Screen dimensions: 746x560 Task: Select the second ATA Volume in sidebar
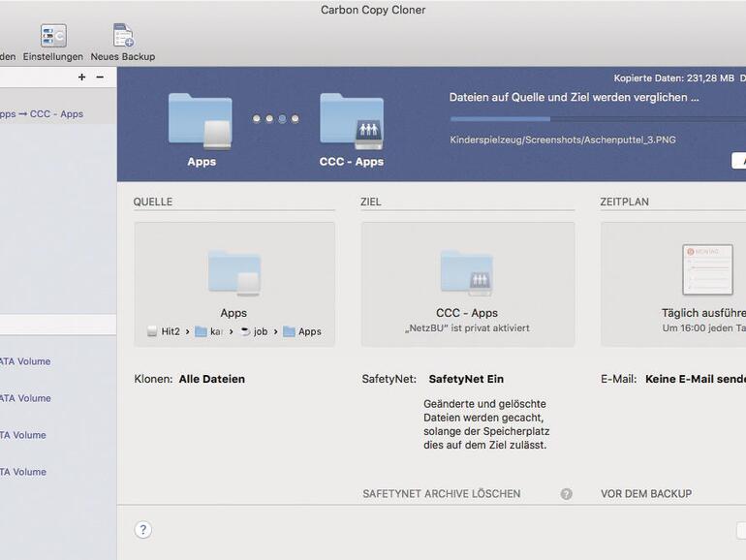click(x=25, y=398)
